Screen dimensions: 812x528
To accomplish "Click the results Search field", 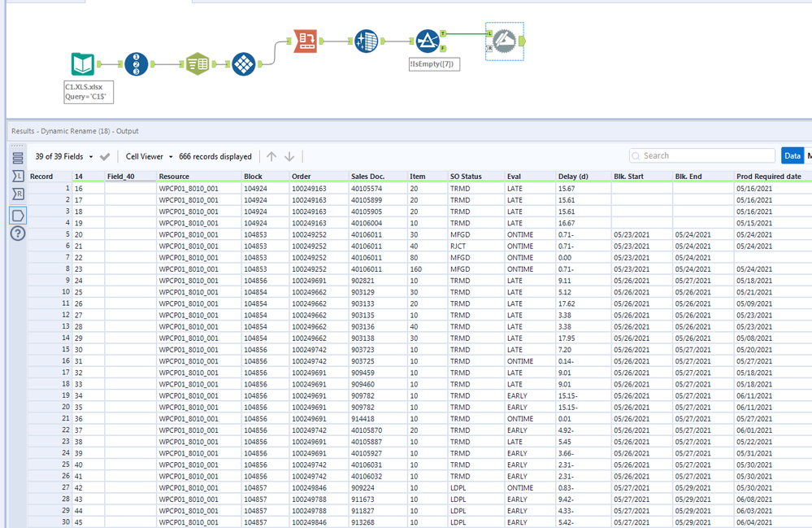I will 701,156.
